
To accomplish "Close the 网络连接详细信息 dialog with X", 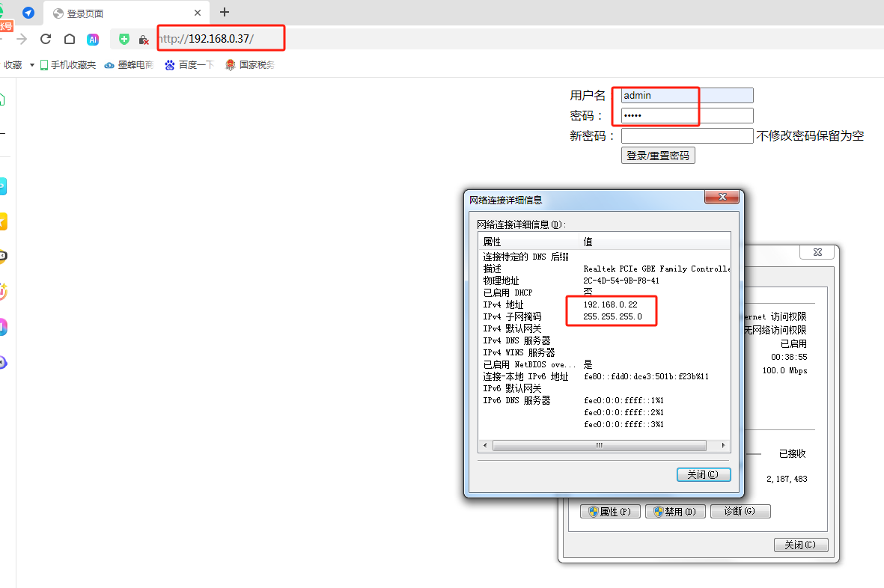I will pos(722,197).
